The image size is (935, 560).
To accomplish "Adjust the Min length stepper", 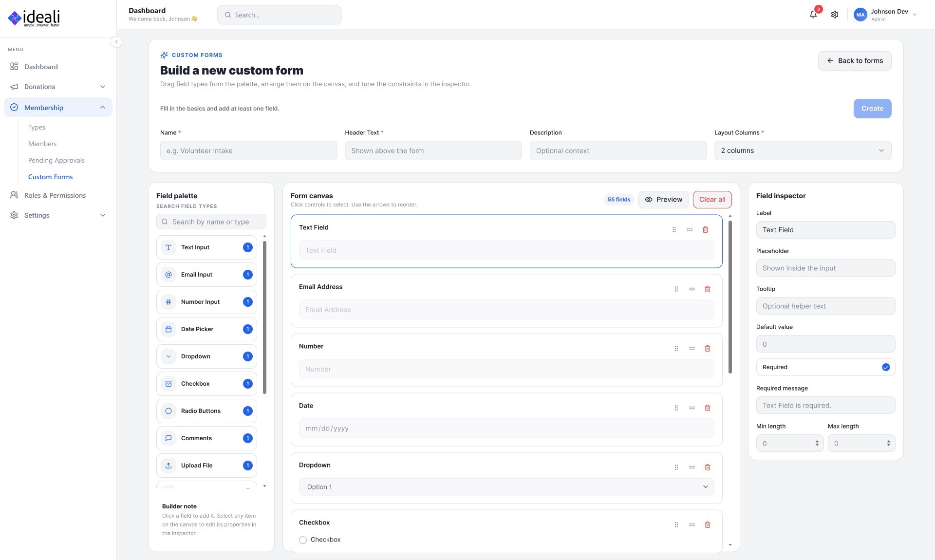I will [x=817, y=443].
